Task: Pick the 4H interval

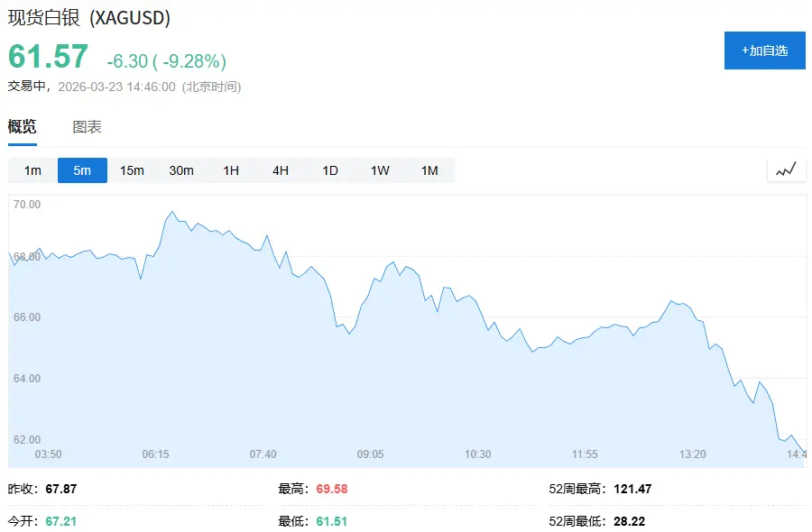Action: click(x=281, y=170)
